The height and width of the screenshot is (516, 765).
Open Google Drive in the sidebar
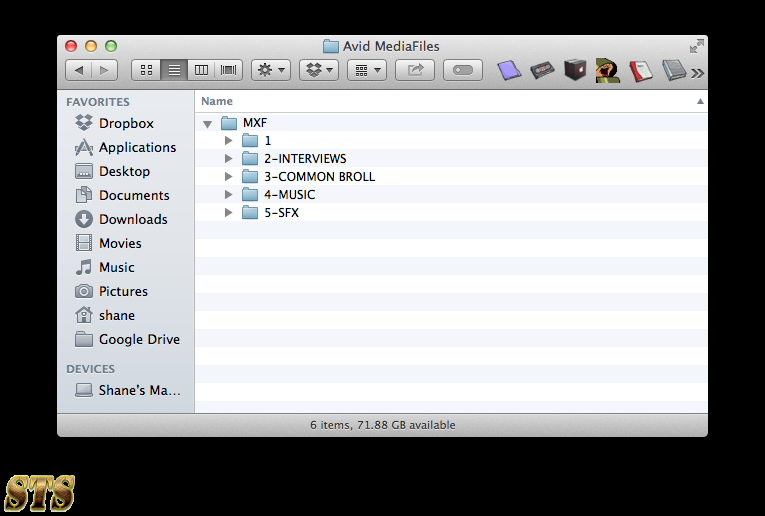126,339
